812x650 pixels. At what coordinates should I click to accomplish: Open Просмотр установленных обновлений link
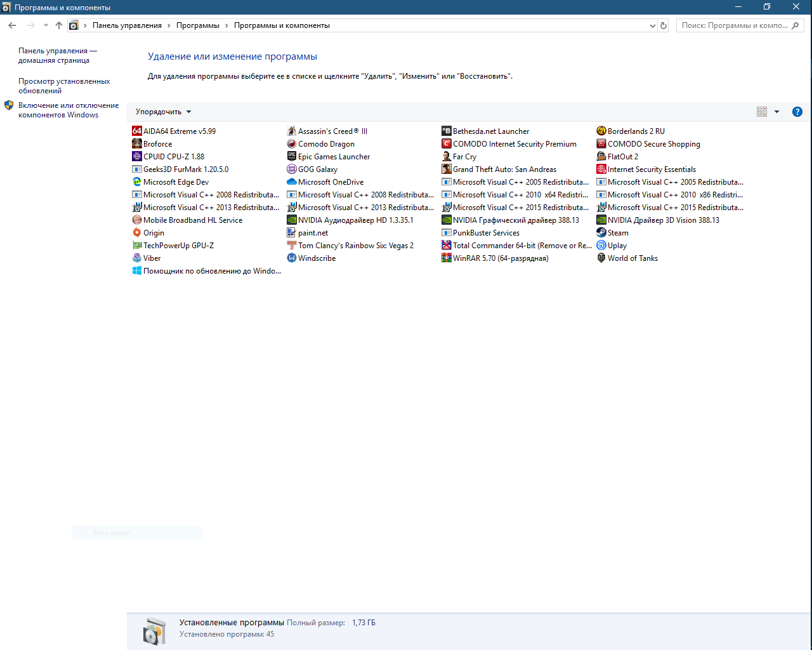coord(64,86)
